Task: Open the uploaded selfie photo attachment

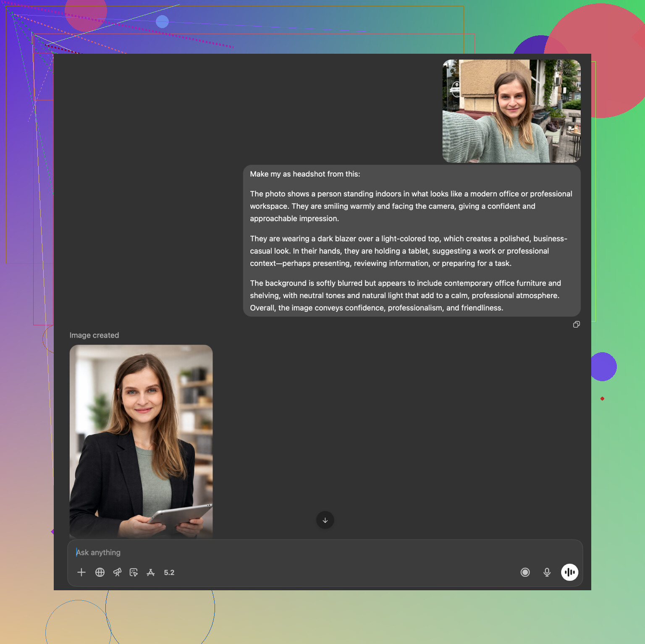Action: pos(511,111)
